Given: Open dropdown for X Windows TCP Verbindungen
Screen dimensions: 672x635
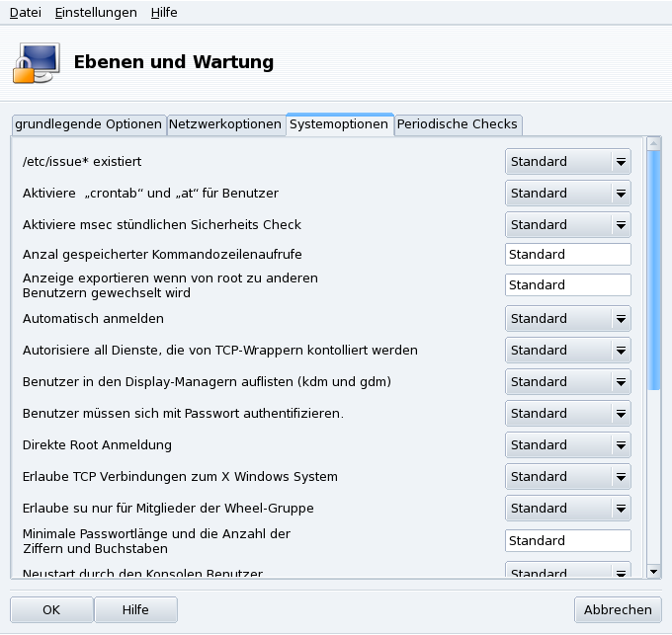Looking at the screenshot, I should click(568, 477).
